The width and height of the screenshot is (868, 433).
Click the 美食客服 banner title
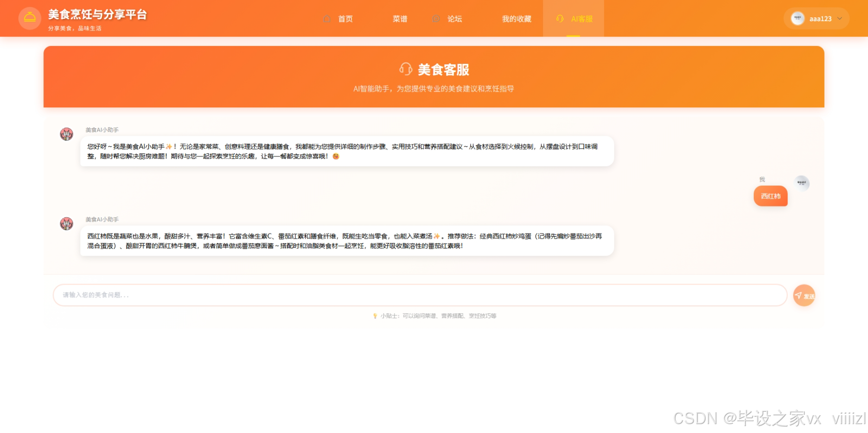click(x=444, y=70)
